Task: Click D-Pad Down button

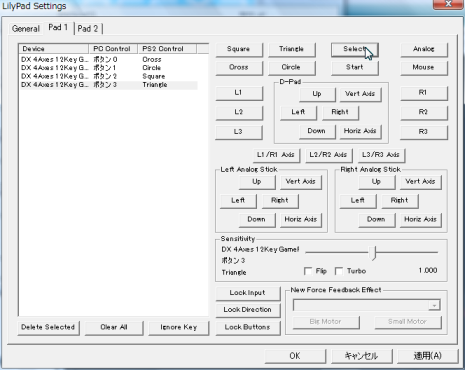Action: (317, 131)
